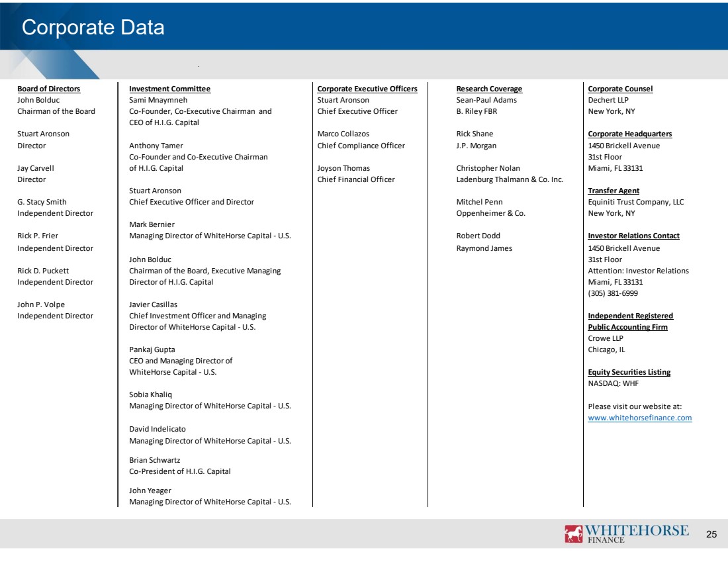Image resolution: width=728 pixels, height=562 pixels.
Task: Click the 'Investor Relations Contact' heading
Action: pos(634,236)
